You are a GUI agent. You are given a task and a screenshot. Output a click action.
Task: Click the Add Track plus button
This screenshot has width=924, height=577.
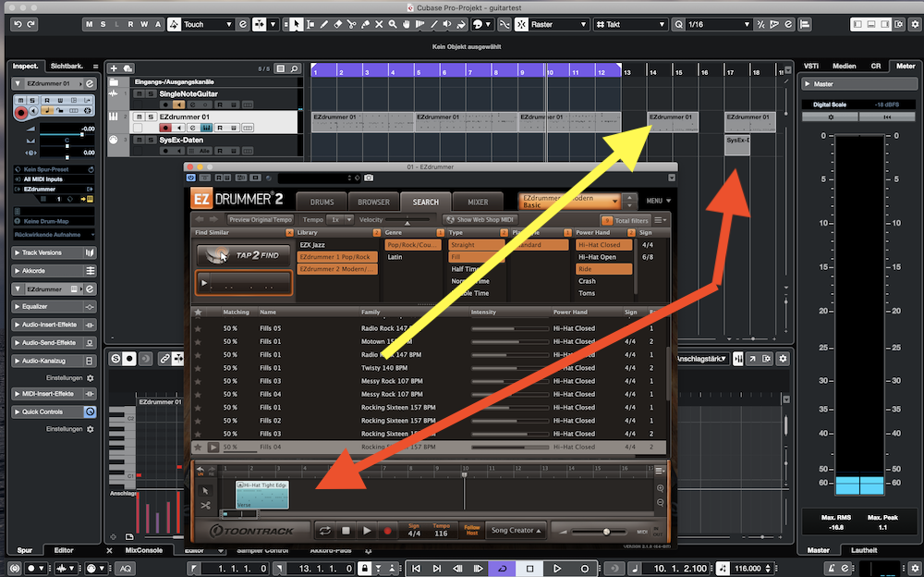[x=114, y=68]
